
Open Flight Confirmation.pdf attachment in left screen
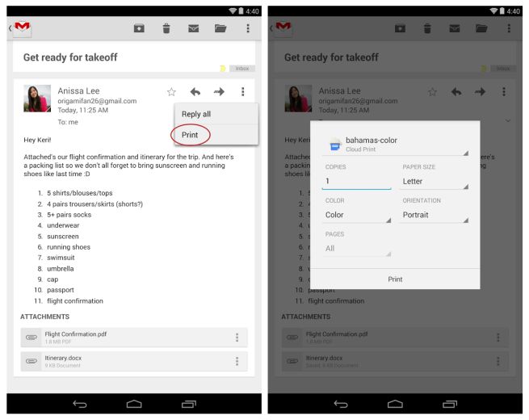[134, 338]
